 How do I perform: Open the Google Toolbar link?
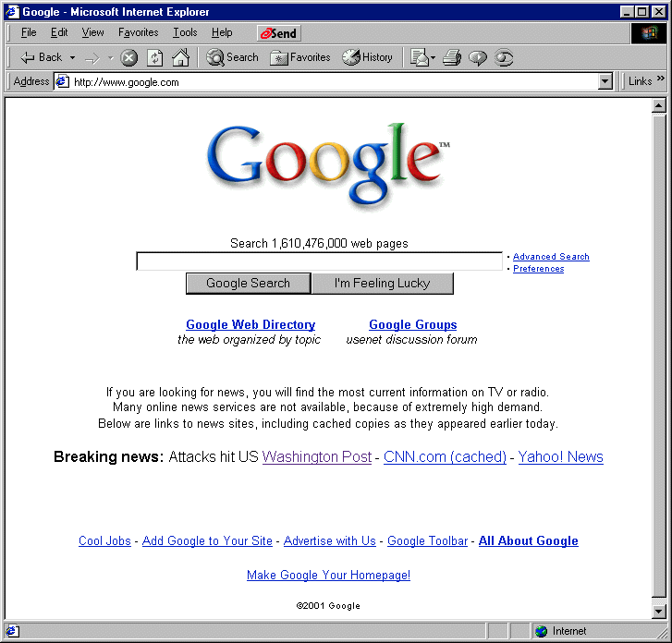427,541
